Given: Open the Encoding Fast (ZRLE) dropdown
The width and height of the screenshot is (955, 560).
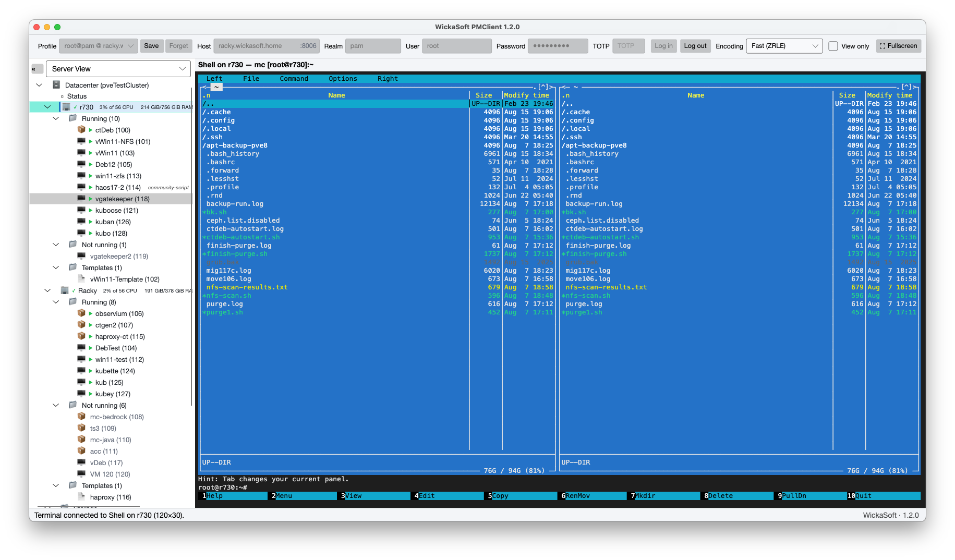Looking at the screenshot, I should coord(784,46).
